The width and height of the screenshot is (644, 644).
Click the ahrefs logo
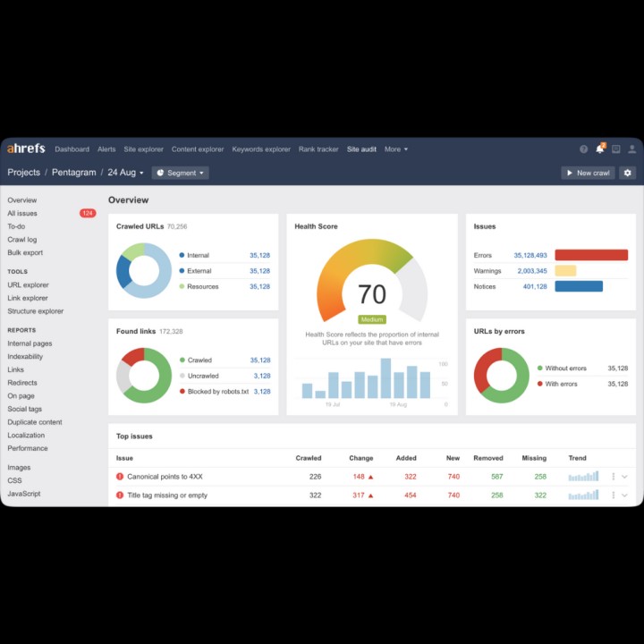pos(26,148)
